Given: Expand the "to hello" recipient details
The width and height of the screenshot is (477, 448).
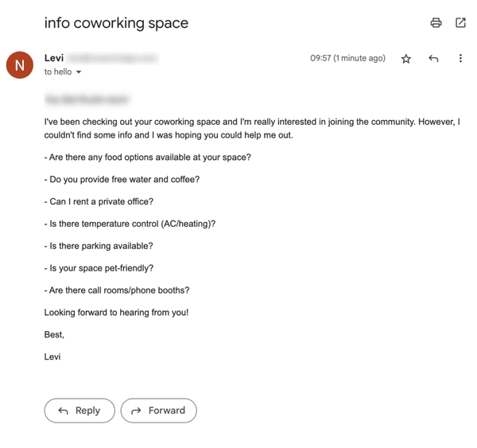Looking at the screenshot, I should pyautogui.click(x=78, y=72).
